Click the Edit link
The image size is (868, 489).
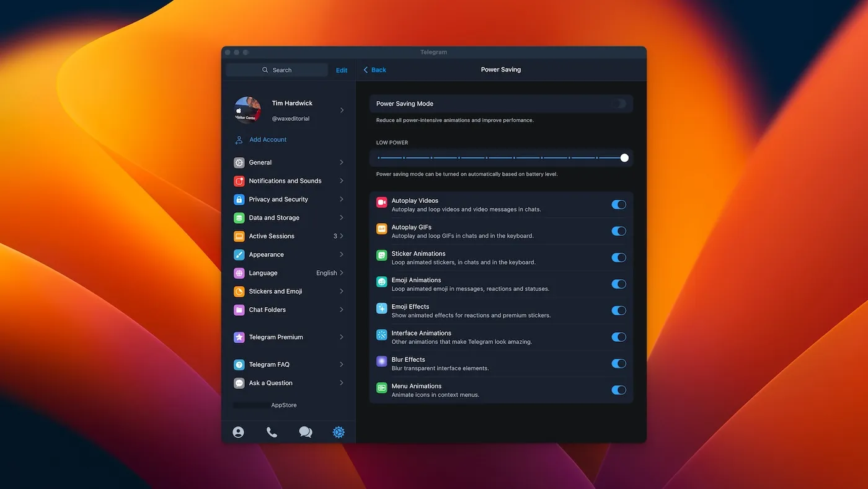tap(342, 70)
